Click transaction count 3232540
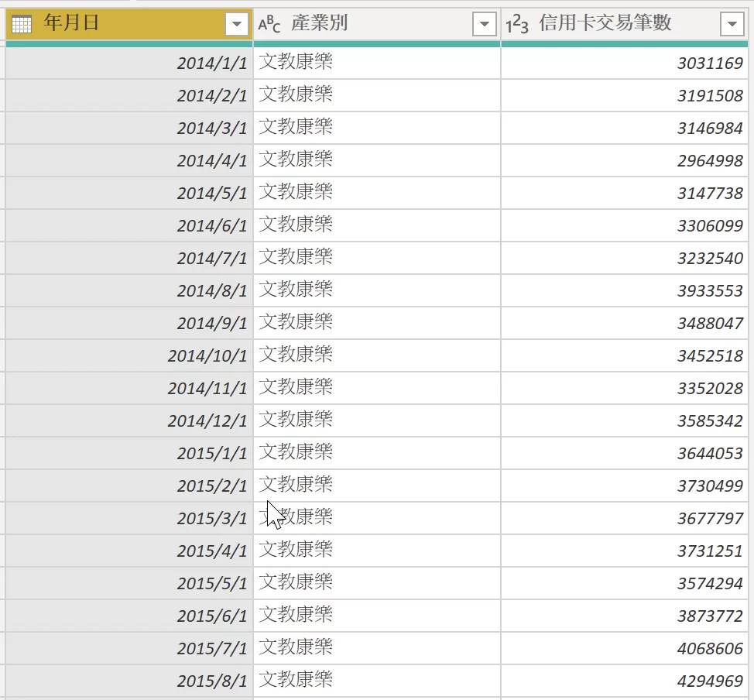Image resolution: width=754 pixels, height=700 pixels. (x=625, y=259)
